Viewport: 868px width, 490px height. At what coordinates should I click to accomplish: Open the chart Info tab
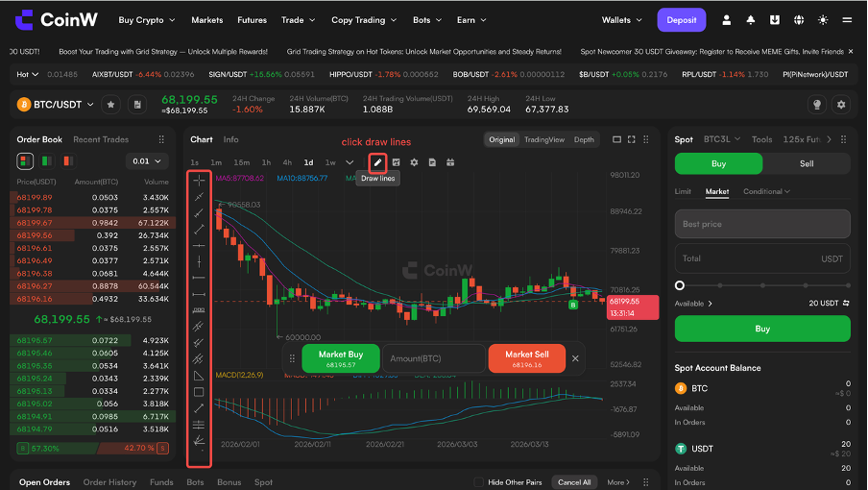point(230,139)
